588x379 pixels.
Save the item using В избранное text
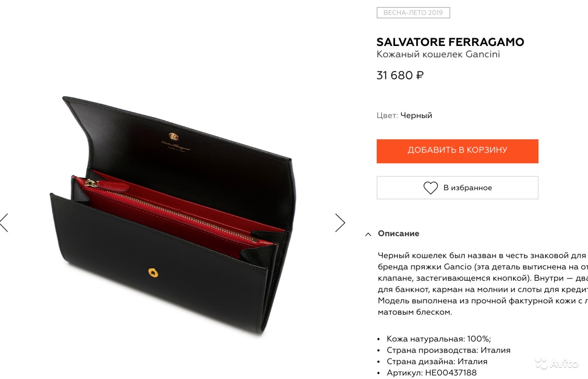coord(468,188)
